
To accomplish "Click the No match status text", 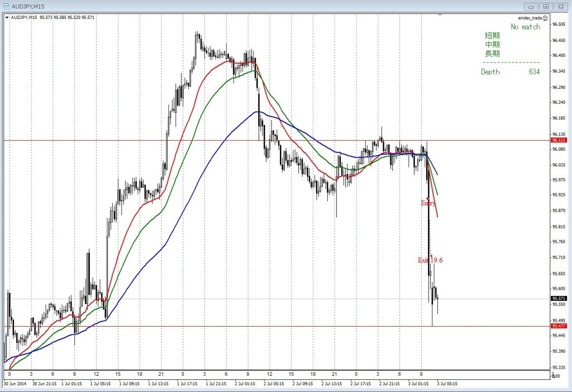I will [525, 27].
